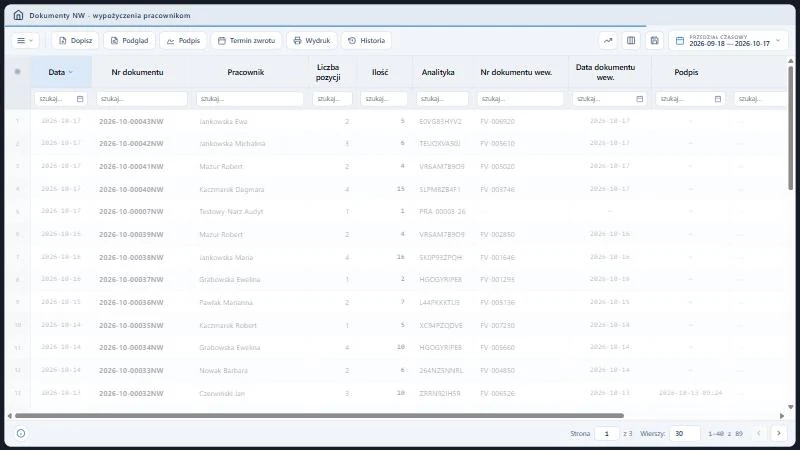Select document 2026-10-00032NW

131,393
